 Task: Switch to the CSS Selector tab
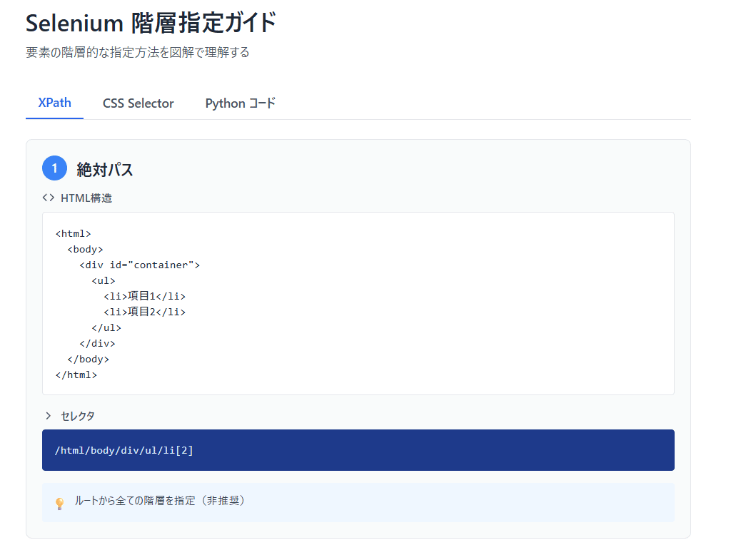pyautogui.click(x=138, y=103)
